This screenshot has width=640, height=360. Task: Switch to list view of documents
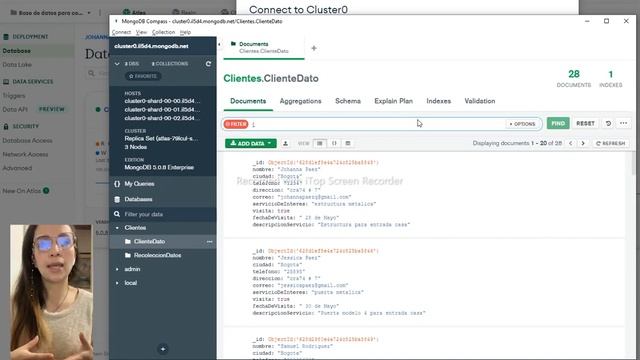tap(320, 143)
